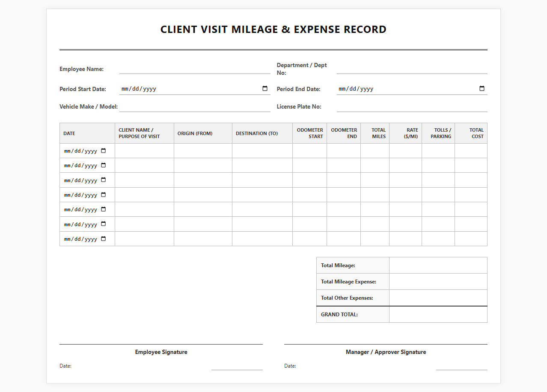Select the License Plate No field

pyautogui.click(x=412, y=106)
